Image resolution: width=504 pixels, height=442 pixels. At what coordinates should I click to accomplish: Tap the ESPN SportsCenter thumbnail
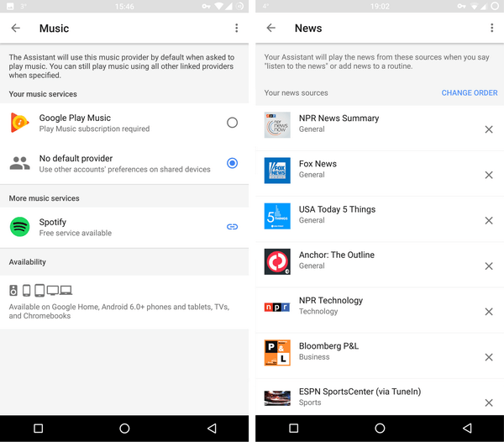277,398
